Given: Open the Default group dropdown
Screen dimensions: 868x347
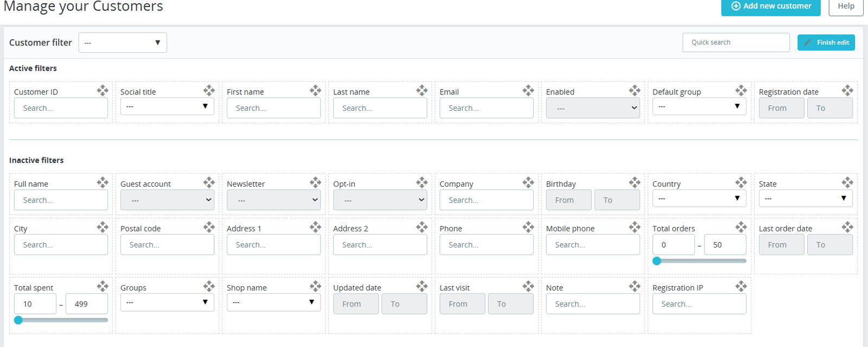Looking at the screenshot, I should 699,106.
